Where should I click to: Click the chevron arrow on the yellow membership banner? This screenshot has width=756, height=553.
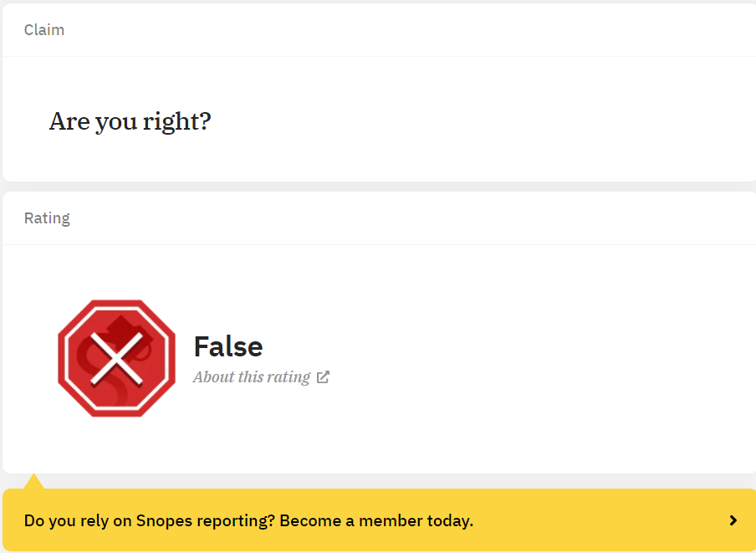733,520
